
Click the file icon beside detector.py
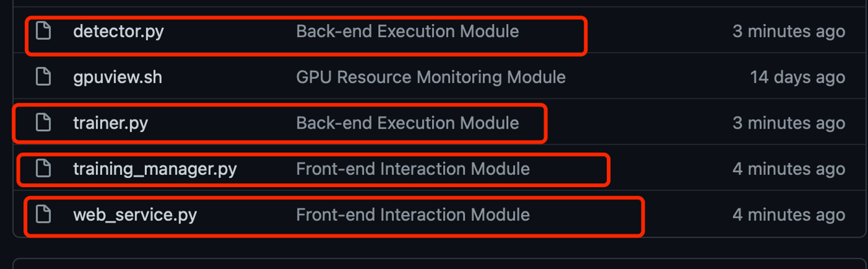43,31
